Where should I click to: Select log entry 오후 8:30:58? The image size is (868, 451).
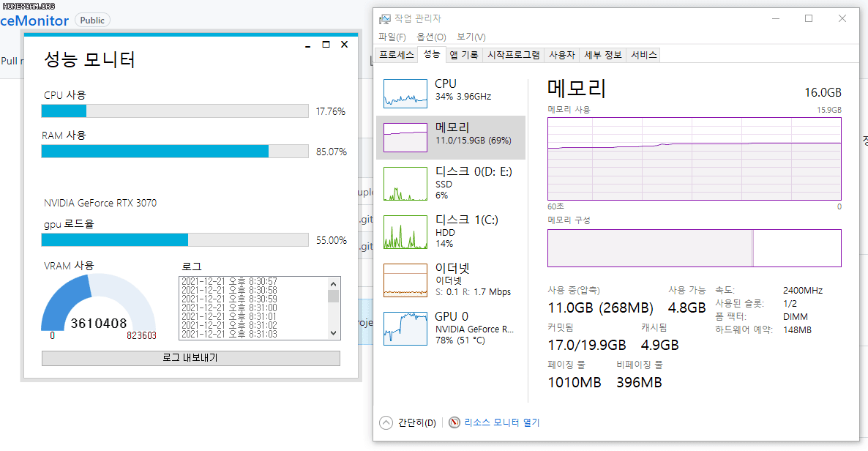(x=229, y=291)
